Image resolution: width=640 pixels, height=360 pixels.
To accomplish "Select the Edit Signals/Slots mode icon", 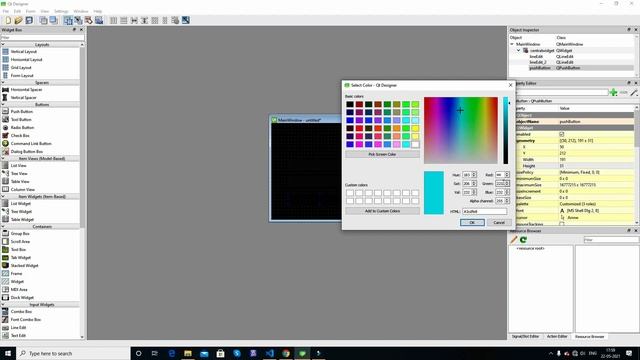I will pyautogui.click(x=78, y=20).
